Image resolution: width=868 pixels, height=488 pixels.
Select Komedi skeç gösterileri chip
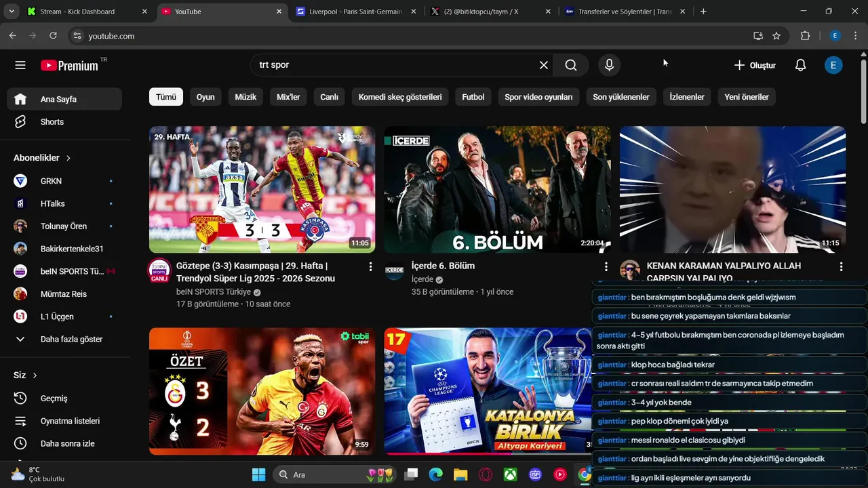400,97
